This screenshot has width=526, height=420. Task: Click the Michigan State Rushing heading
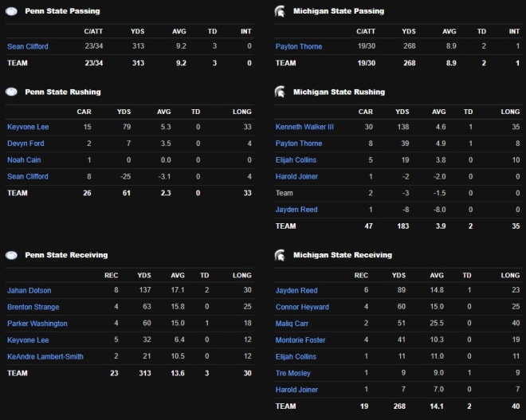tap(340, 92)
